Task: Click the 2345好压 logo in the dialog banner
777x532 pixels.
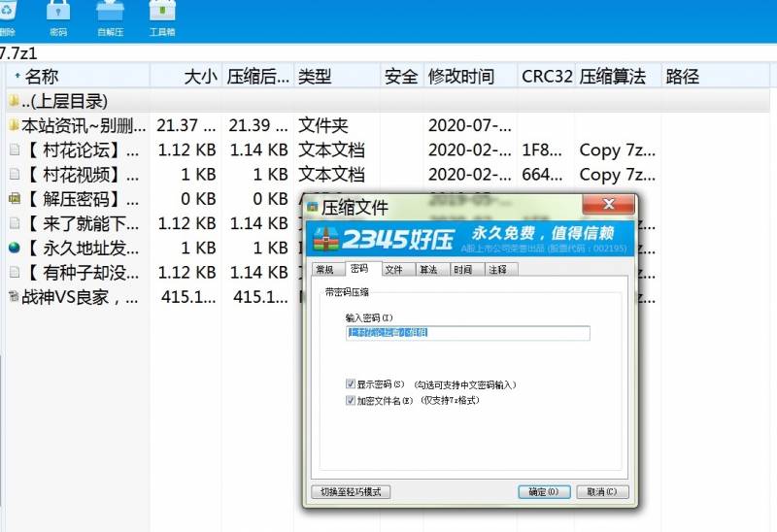Action: pos(384,239)
